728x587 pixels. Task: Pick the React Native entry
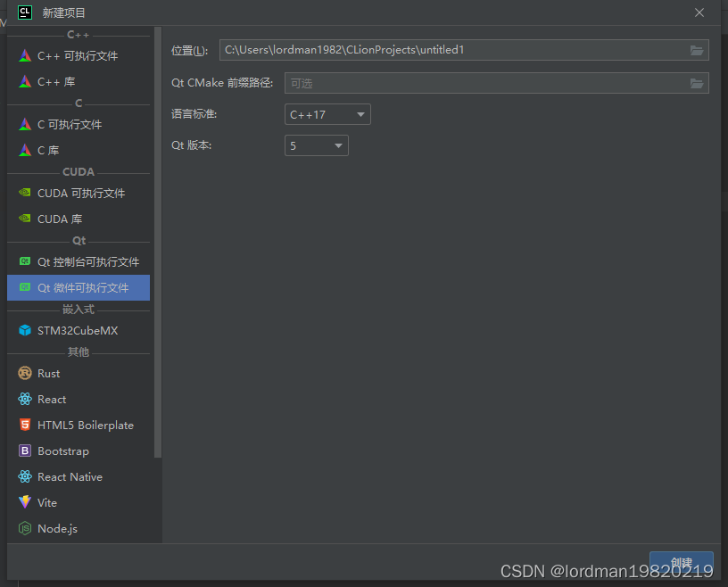coord(79,476)
